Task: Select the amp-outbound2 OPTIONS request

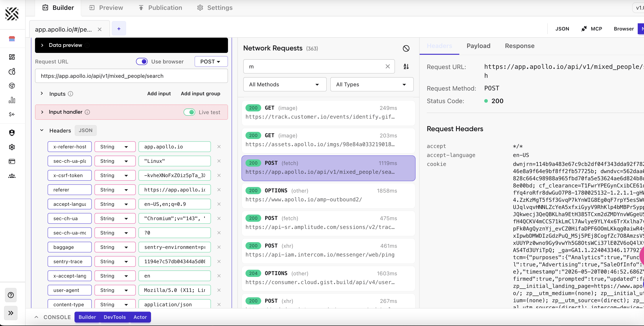Action: (x=328, y=196)
